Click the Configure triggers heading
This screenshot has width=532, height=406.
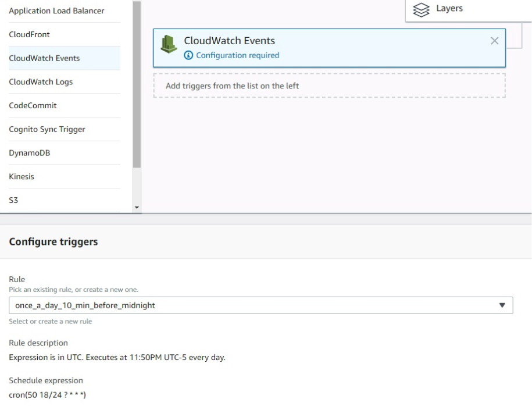pos(53,242)
